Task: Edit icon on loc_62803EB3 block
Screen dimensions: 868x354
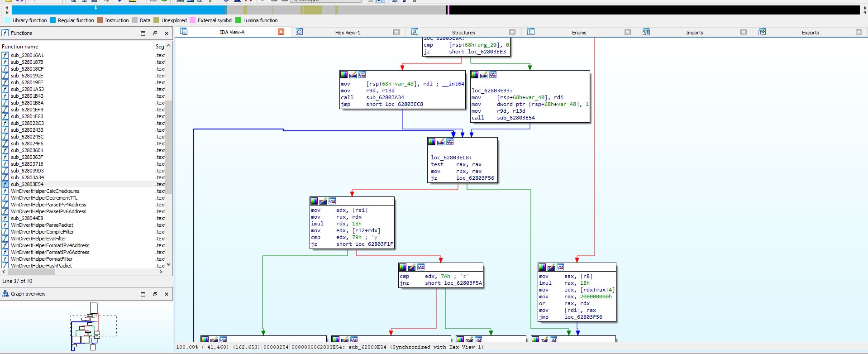Action: 484,75
